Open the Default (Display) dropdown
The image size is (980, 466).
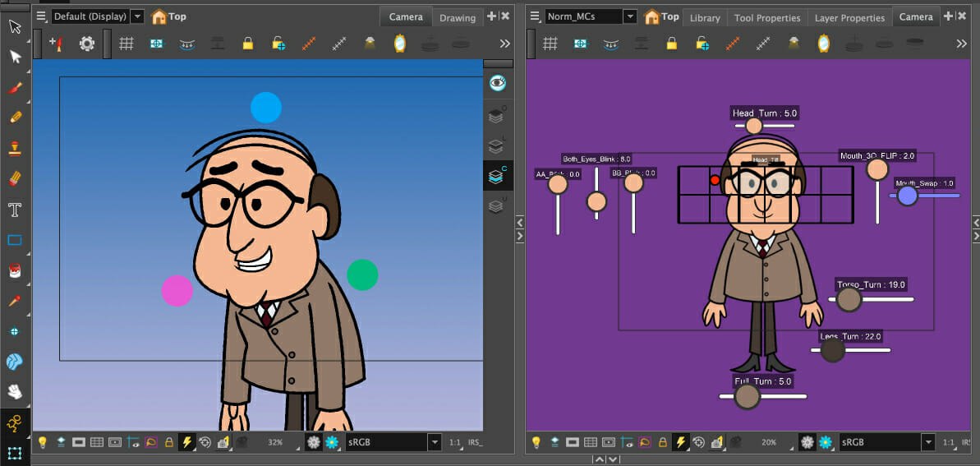point(136,16)
